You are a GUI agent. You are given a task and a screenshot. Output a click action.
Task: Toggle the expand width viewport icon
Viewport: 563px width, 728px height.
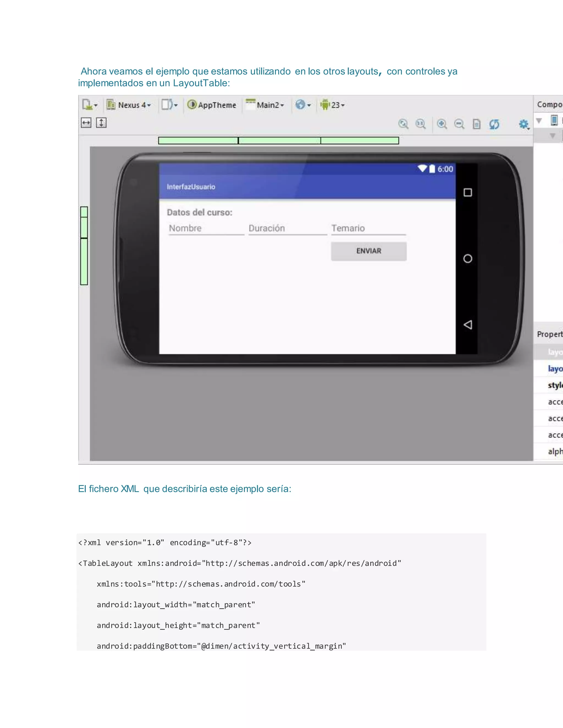pyautogui.click(x=86, y=123)
